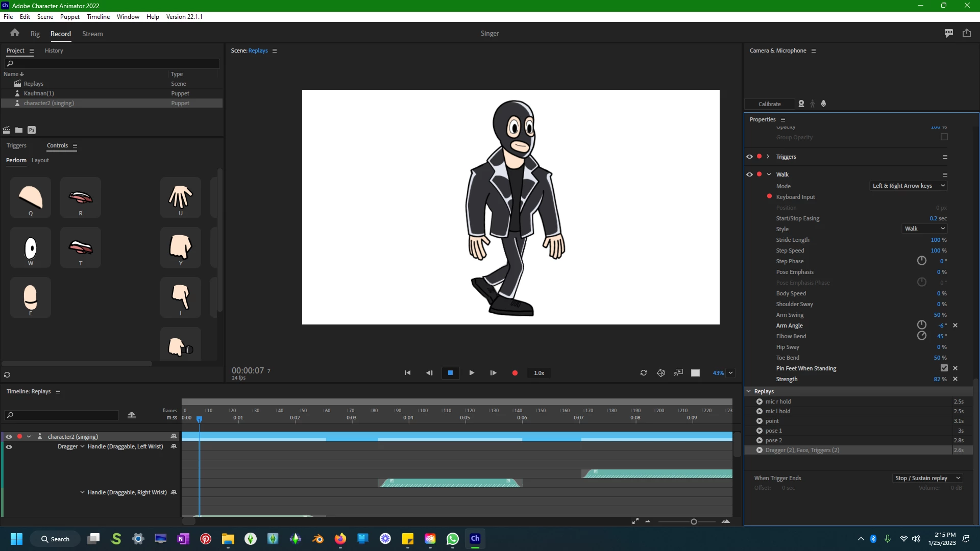
Task: Expand the Triggers behavior section
Action: pos(768,157)
